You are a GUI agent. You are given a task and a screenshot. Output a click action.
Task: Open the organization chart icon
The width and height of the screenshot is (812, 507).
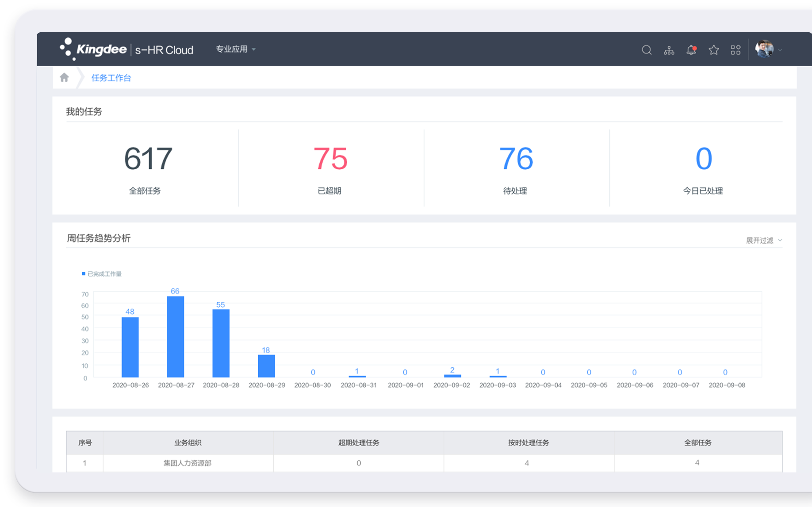point(669,50)
